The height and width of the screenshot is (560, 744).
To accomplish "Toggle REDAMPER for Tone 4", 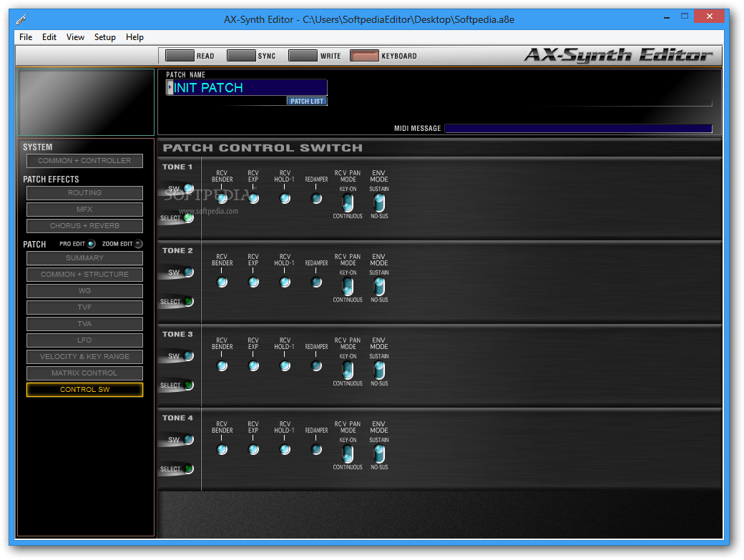I will click(316, 449).
